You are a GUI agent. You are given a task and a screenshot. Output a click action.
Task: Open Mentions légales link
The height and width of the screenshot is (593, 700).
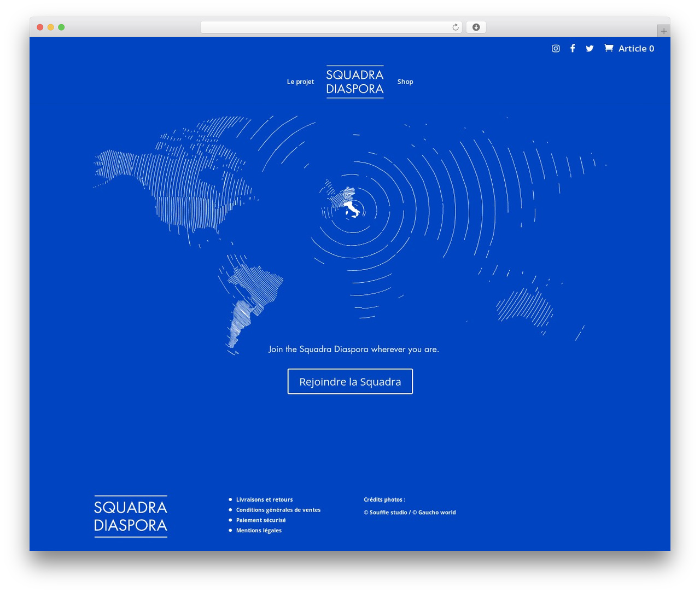[259, 531]
